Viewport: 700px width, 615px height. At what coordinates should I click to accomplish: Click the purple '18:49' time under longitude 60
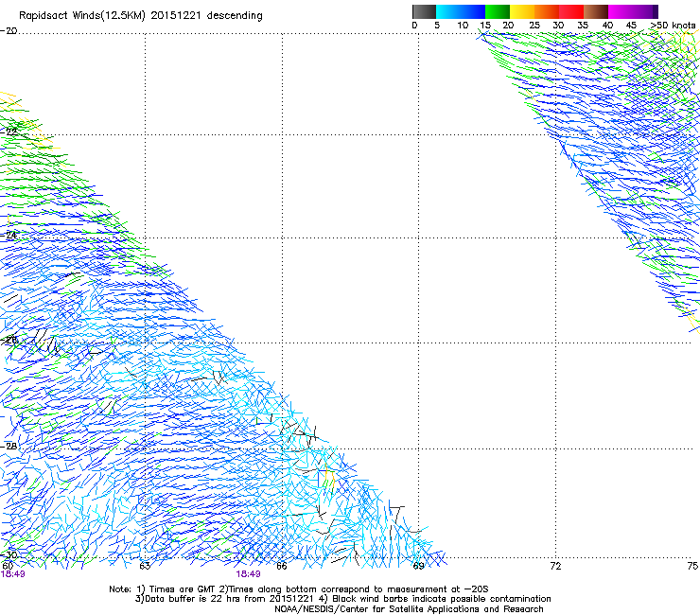coord(12,574)
